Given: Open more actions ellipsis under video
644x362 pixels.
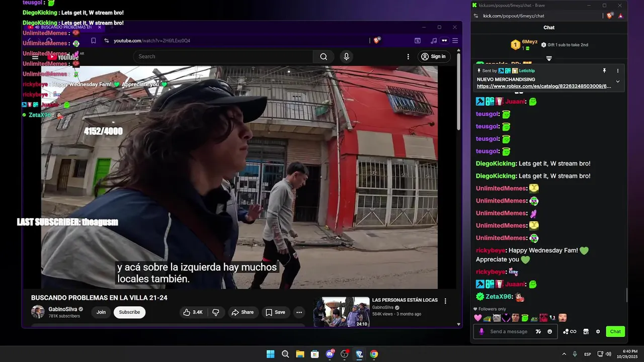Looking at the screenshot, I should 299,312.
